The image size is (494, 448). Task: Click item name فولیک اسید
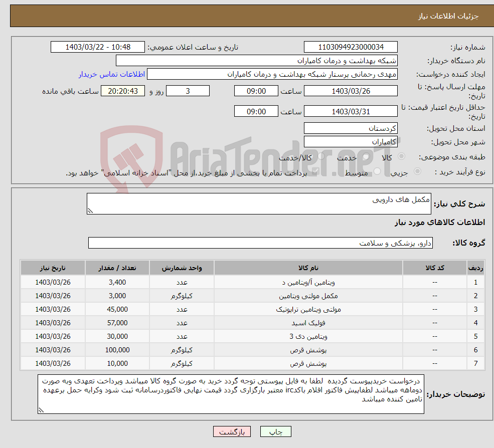(308, 323)
